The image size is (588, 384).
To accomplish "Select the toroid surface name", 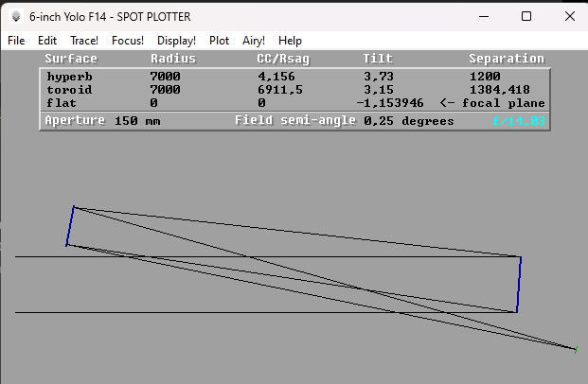I will 69,90.
